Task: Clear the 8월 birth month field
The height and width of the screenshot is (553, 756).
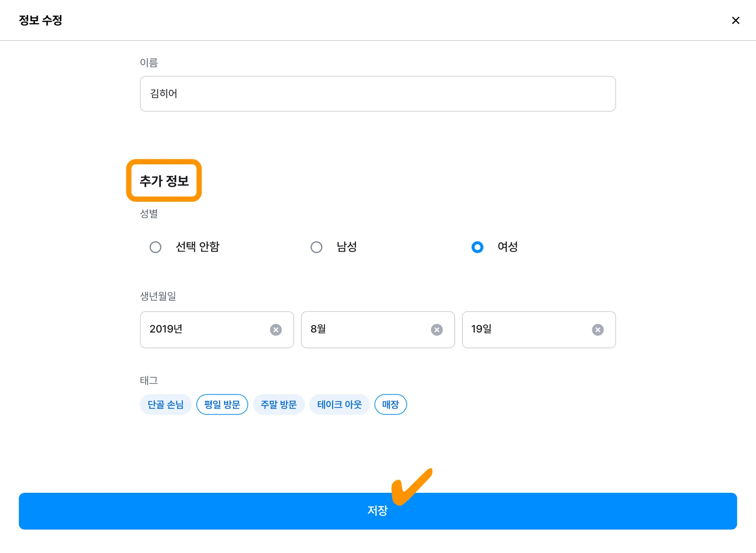Action: (x=437, y=330)
